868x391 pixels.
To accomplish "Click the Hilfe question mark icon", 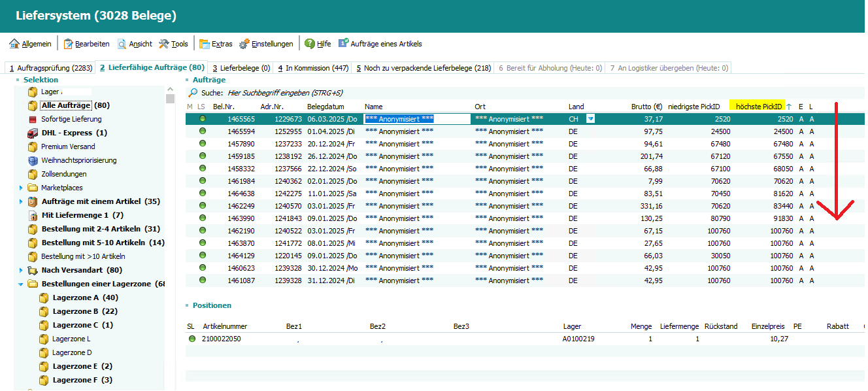I will coord(310,44).
